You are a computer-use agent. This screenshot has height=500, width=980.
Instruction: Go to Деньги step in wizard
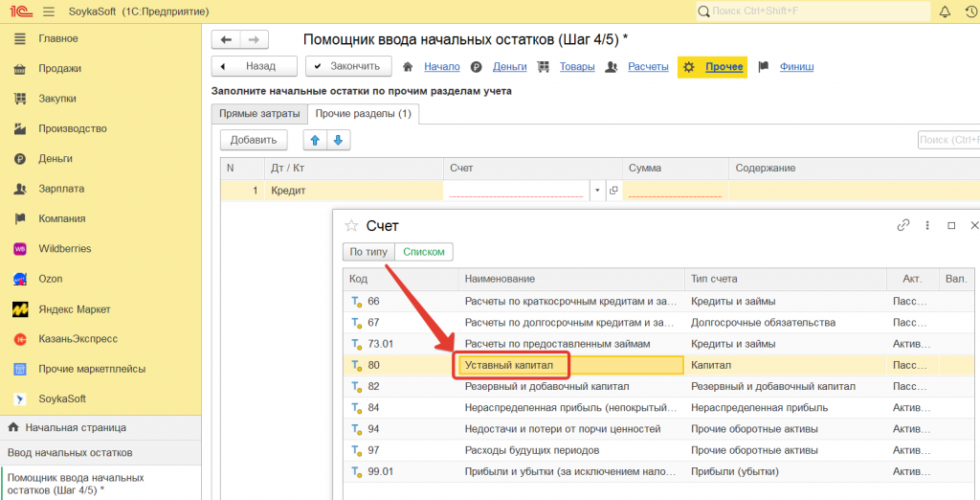click(509, 67)
